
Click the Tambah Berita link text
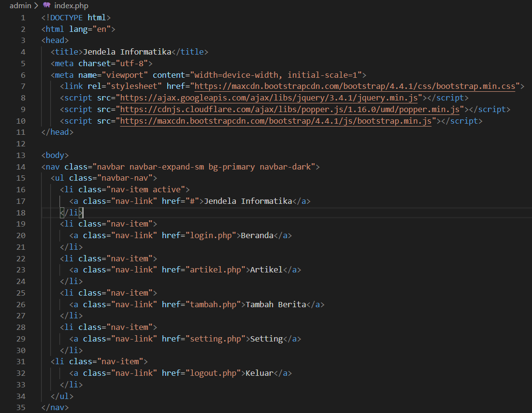(276, 304)
